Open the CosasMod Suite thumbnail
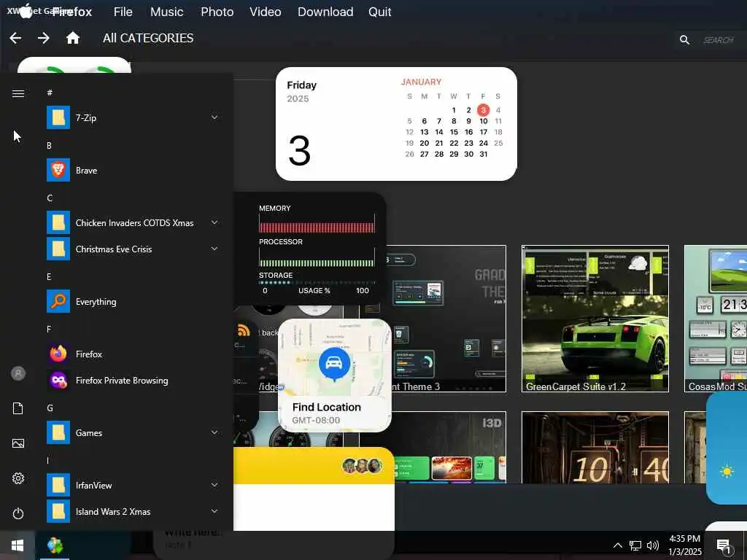The height and width of the screenshot is (560, 747). pyautogui.click(x=716, y=319)
